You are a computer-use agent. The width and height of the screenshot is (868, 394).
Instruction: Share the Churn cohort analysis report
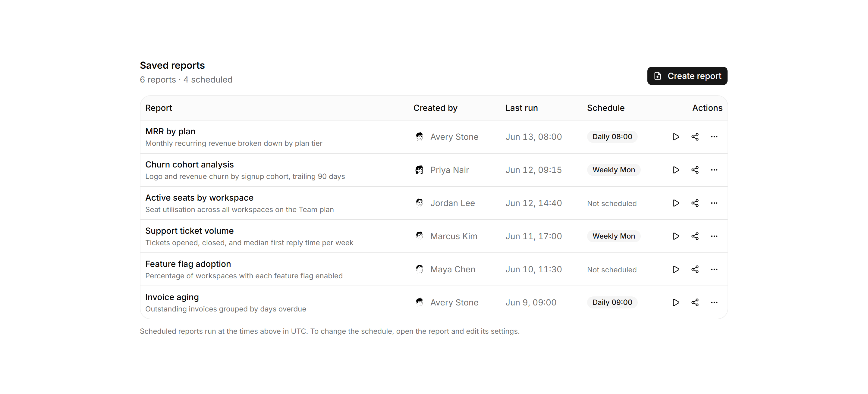695,170
